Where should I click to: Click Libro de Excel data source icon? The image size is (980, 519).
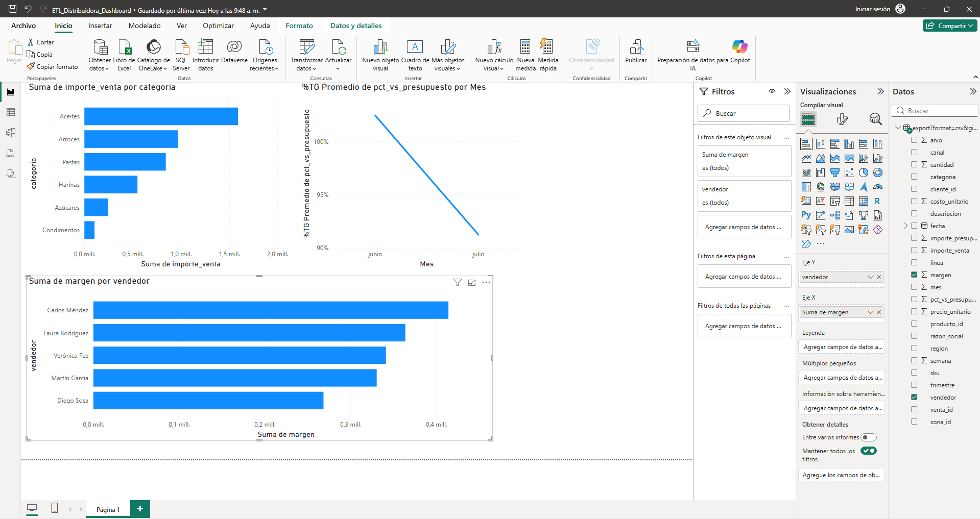tap(125, 47)
